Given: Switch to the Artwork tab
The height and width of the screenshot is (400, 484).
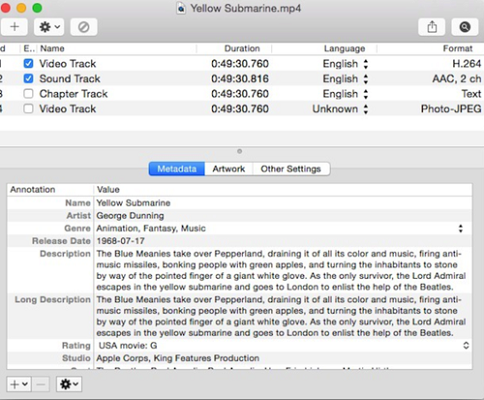Looking at the screenshot, I should coord(229,169).
